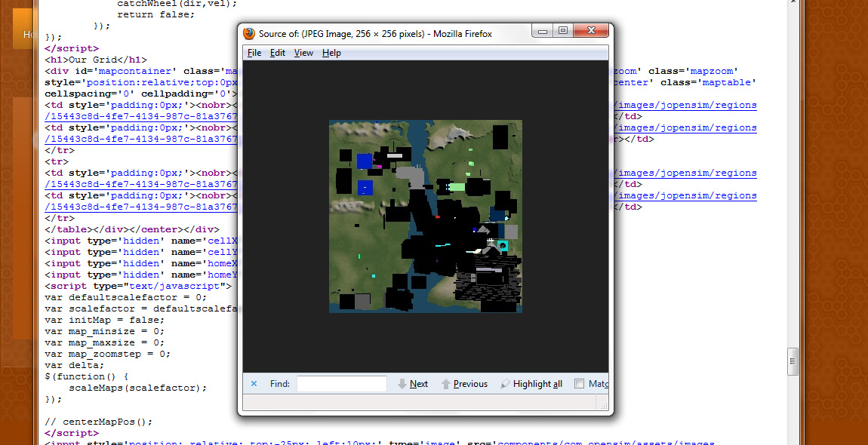Focus the Find text field
868x445 pixels.
342,384
